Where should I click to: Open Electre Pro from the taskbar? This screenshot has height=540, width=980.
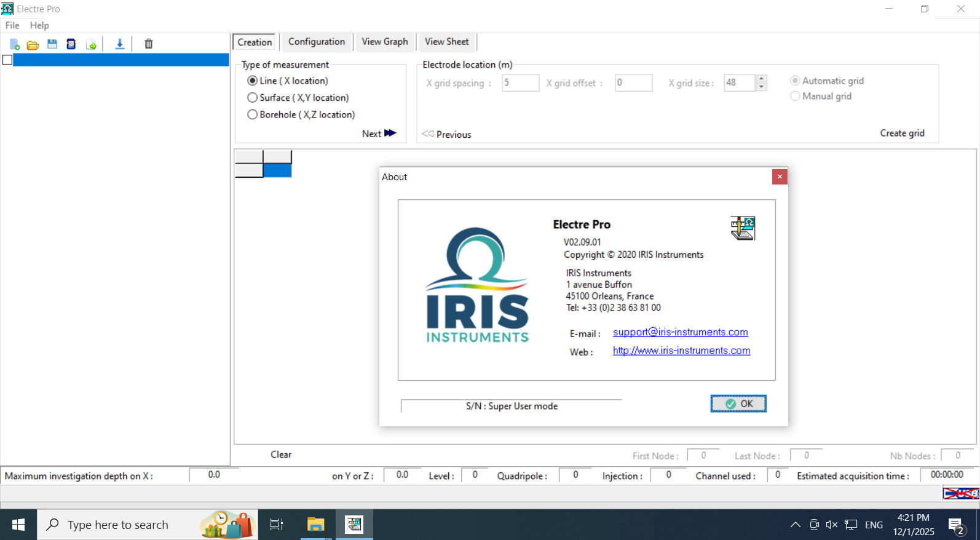click(354, 525)
